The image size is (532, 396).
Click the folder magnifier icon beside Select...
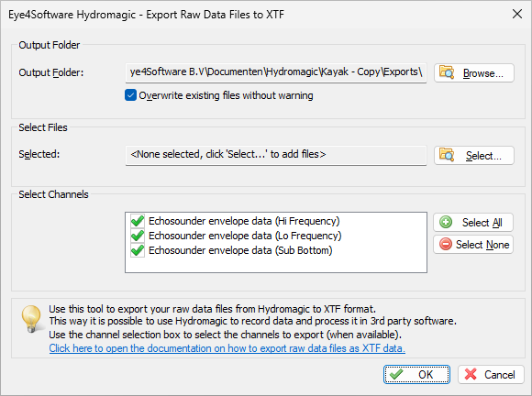447,155
